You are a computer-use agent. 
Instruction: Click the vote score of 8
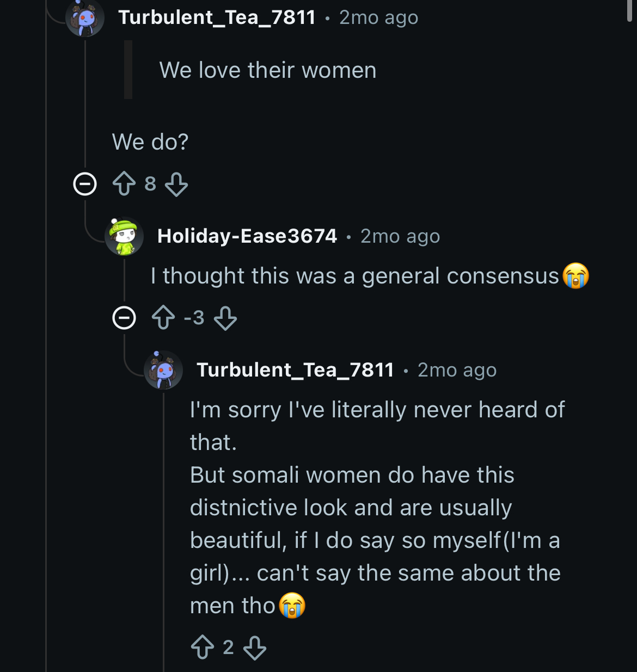coord(150,184)
